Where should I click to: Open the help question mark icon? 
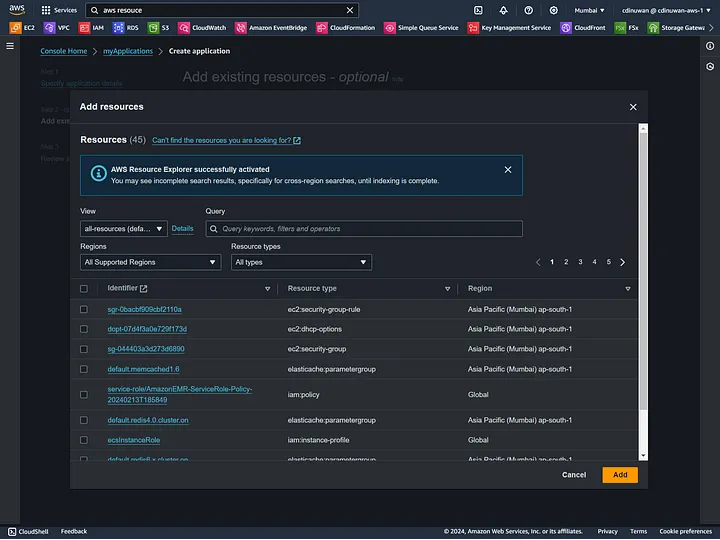(x=529, y=10)
